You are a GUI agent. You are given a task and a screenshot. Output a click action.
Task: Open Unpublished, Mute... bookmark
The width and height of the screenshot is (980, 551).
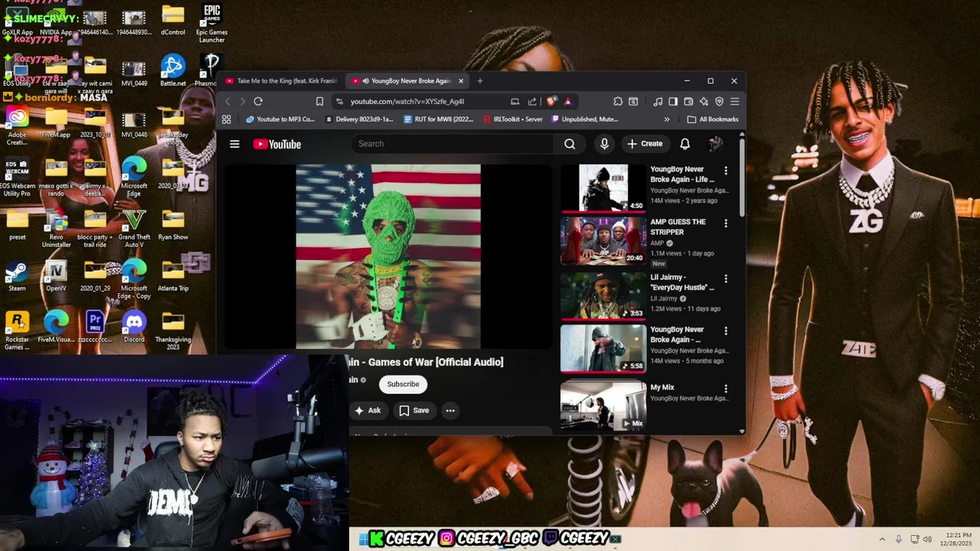585,119
